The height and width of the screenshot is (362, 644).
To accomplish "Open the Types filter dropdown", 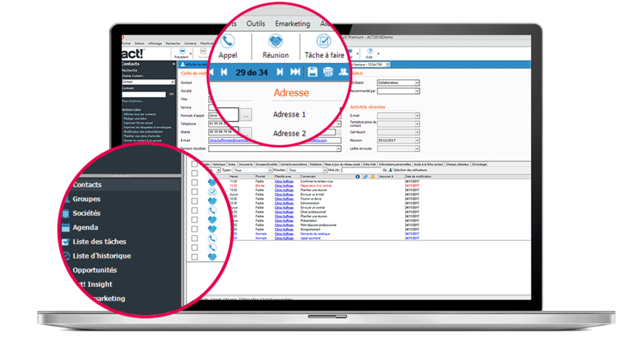I will coord(253,170).
